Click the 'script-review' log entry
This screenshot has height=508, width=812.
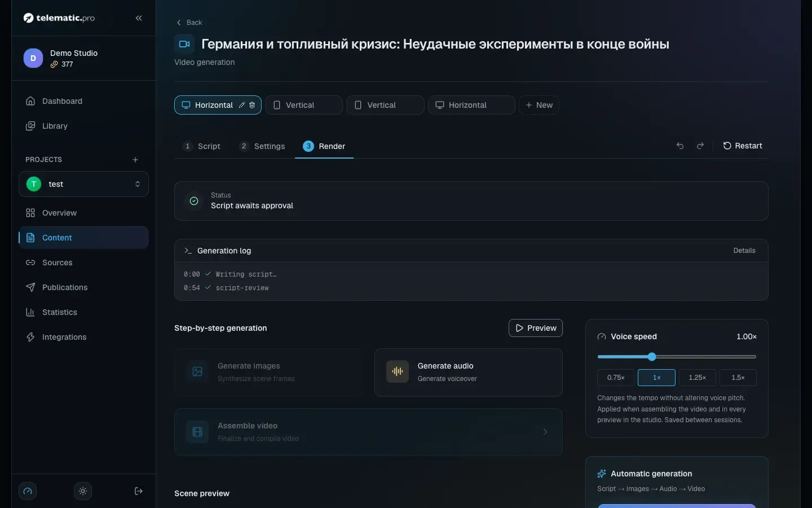(242, 288)
